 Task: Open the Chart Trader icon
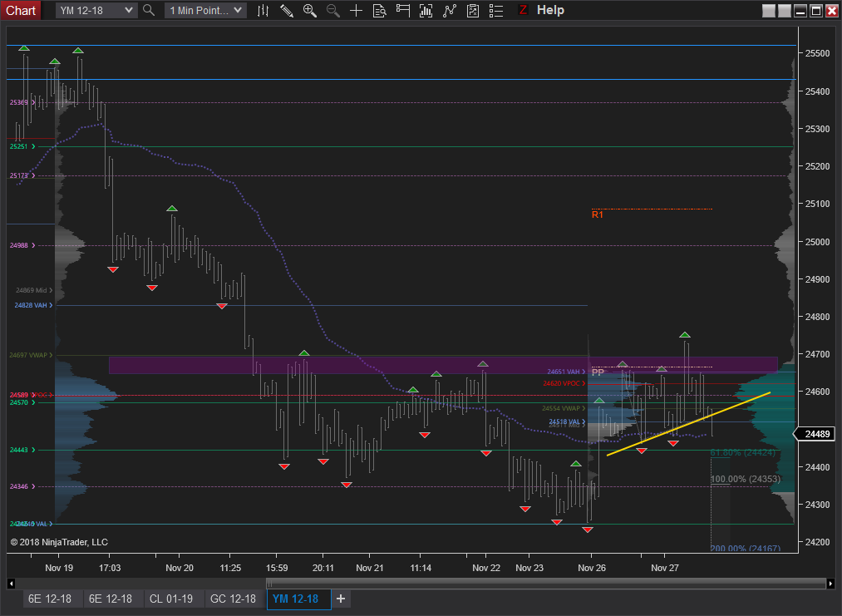(x=403, y=10)
